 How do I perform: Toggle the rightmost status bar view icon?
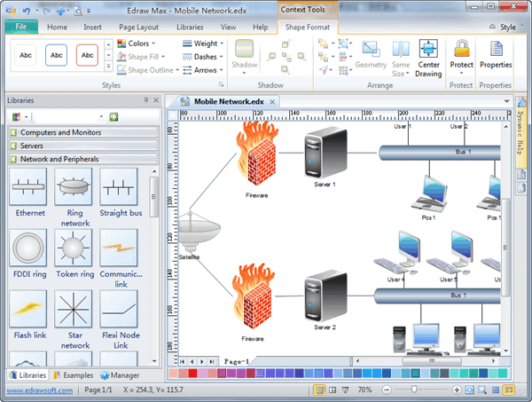pyautogui.click(x=509, y=390)
